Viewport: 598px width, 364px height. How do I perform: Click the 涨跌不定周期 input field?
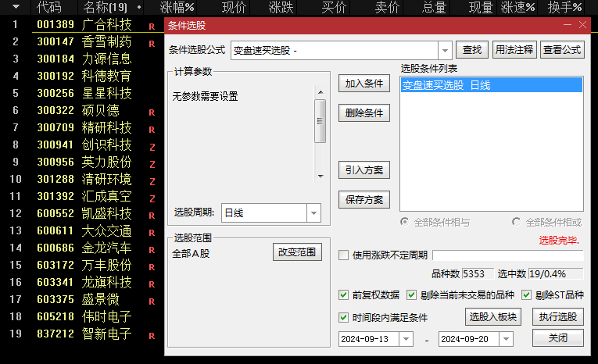(x=508, y=255)
